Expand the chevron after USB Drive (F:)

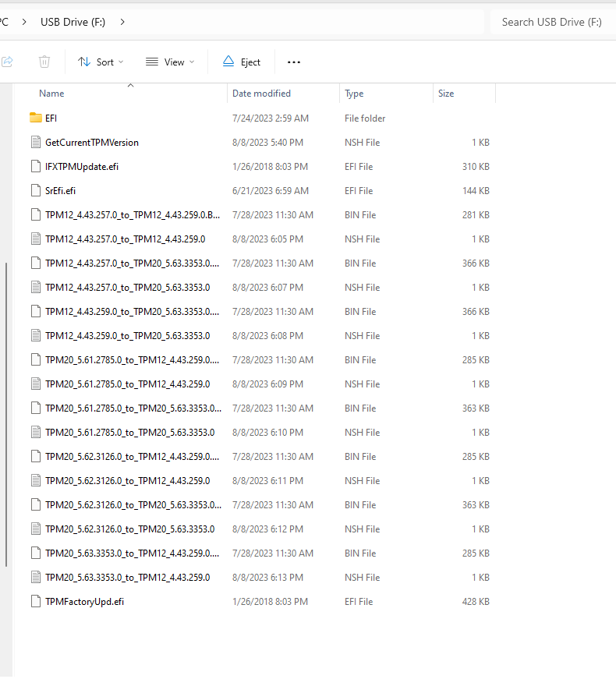click(x=122, y=22)
